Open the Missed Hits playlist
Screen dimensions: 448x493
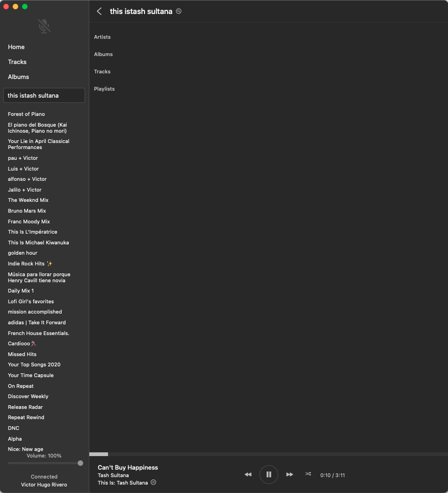22,354
